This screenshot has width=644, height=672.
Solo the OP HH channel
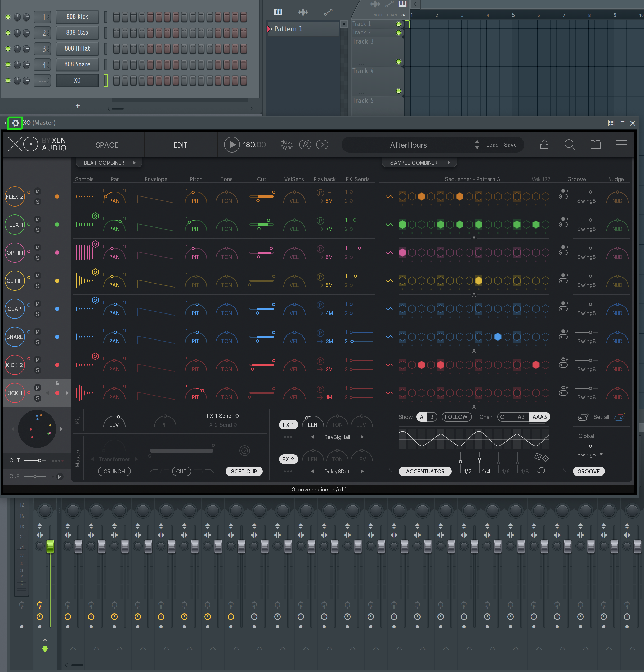[x=38, y=258]
